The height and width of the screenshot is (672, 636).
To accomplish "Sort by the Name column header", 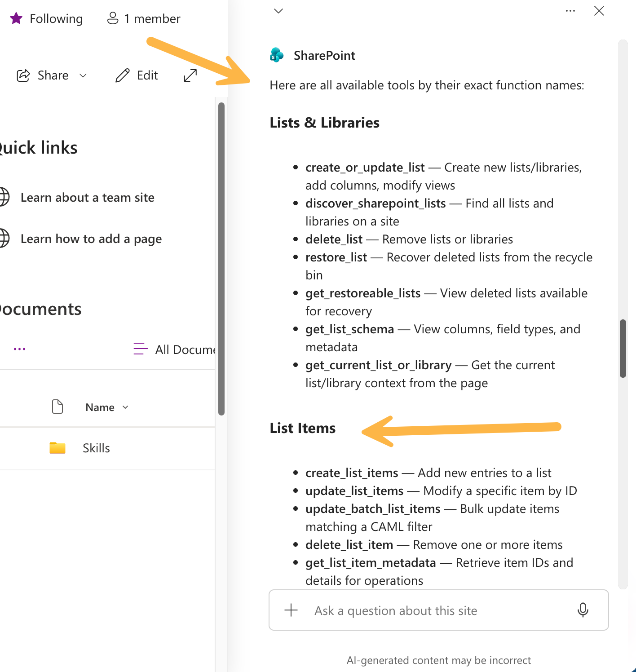I will (x=107, y=407).
